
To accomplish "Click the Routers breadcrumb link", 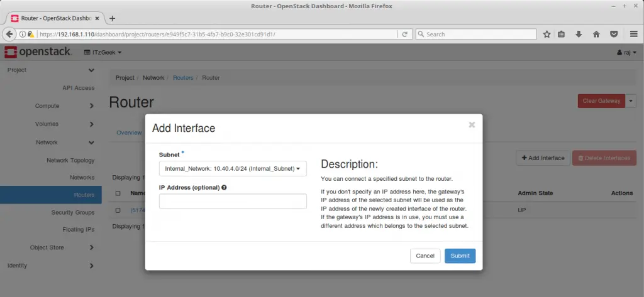I will (183, 77).
